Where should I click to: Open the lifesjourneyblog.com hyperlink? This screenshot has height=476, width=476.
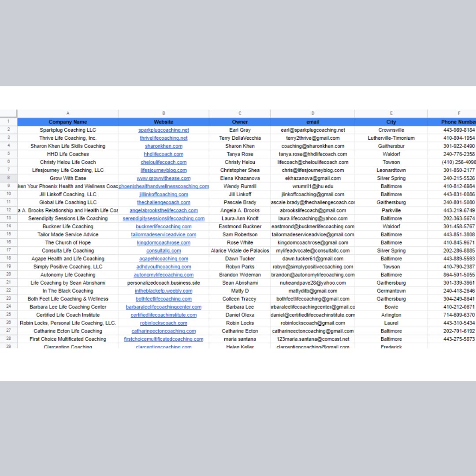(x=163, y=170)
